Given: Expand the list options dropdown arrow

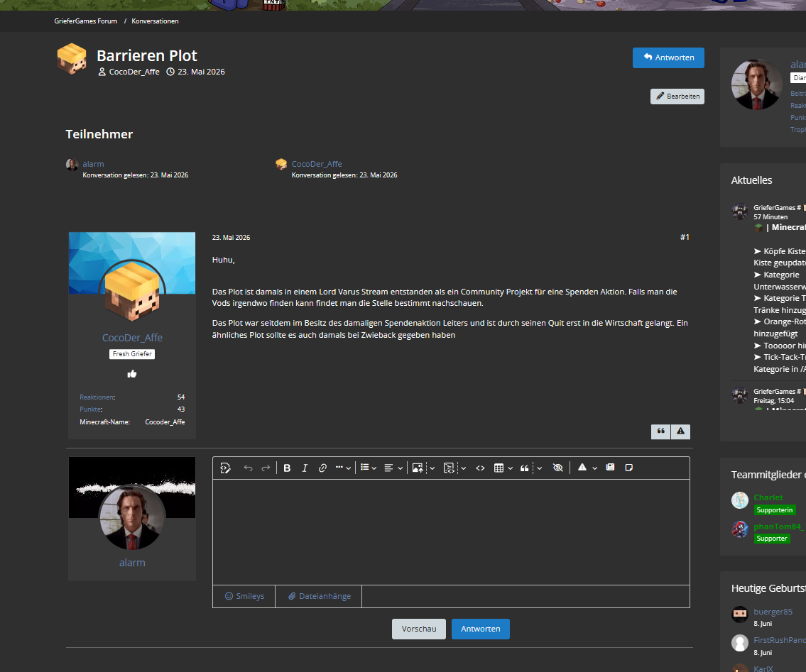Looking at the screenshot, I should pos(374,468).
